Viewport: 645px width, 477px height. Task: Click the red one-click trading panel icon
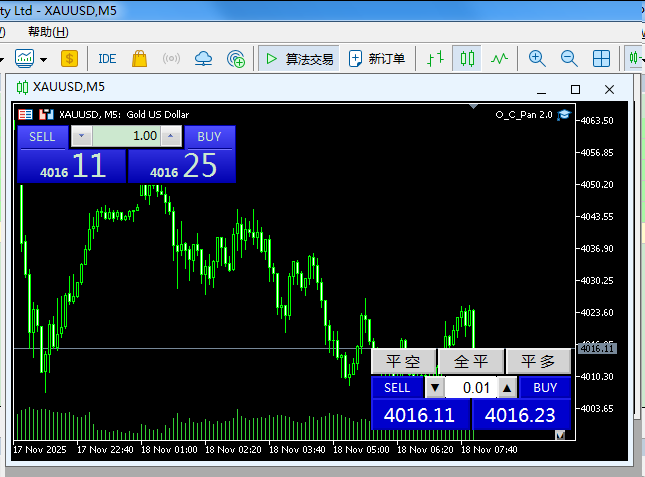(25, 114)
